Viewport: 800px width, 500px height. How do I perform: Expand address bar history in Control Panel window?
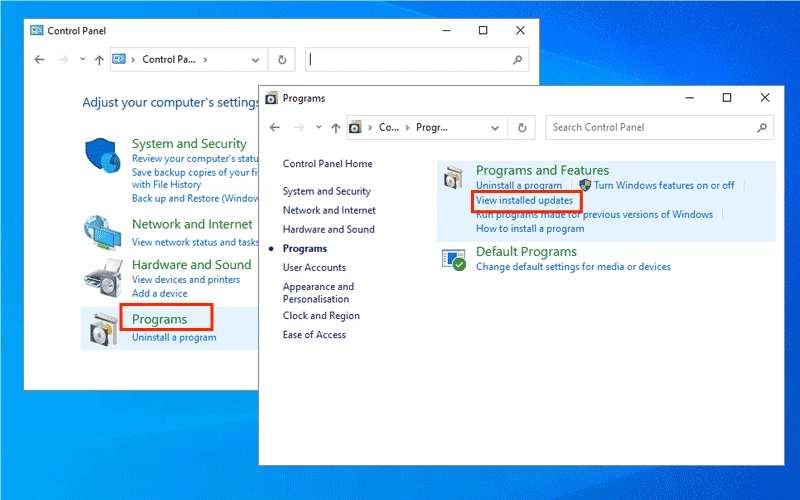click(255, 60)
